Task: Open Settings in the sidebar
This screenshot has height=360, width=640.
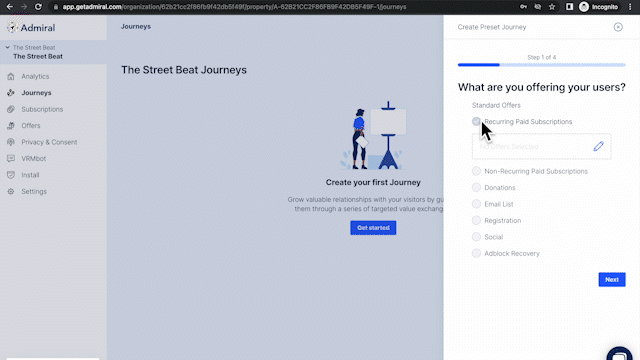Action: 34,191
